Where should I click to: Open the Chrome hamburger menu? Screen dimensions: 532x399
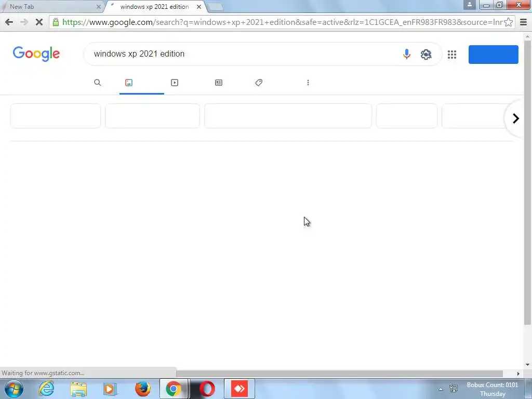[x=524, y=22]
